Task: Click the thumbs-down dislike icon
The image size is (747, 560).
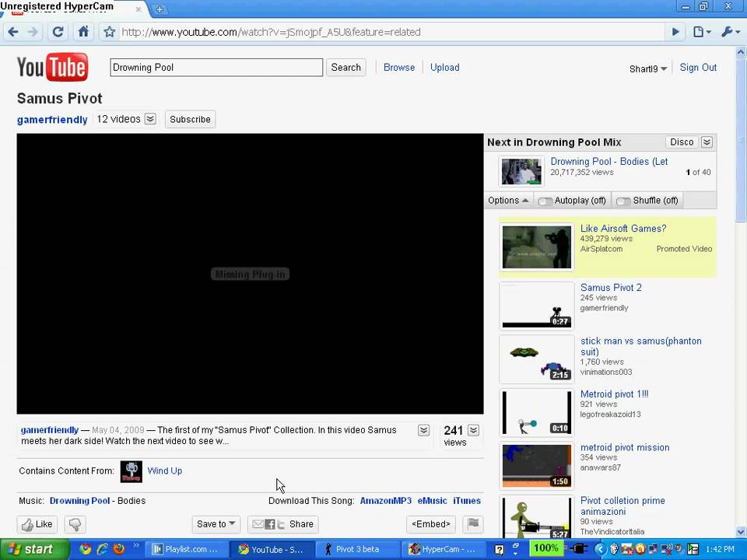Action: 75,524
